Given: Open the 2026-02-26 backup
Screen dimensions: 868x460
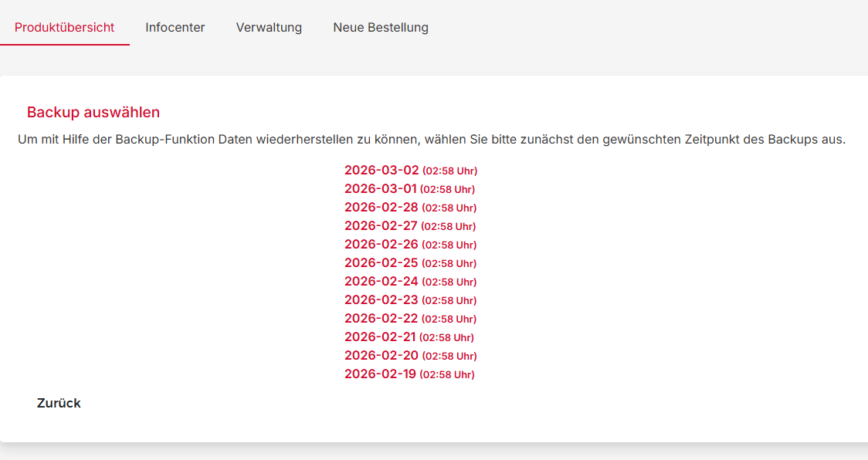Looking at the screenshot, I should 381,245.
